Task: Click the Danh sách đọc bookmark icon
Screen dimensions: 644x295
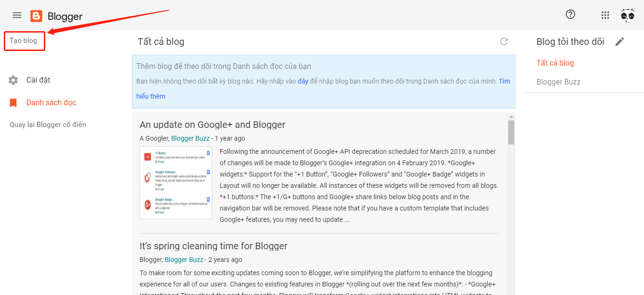Action: pos(13,103)
